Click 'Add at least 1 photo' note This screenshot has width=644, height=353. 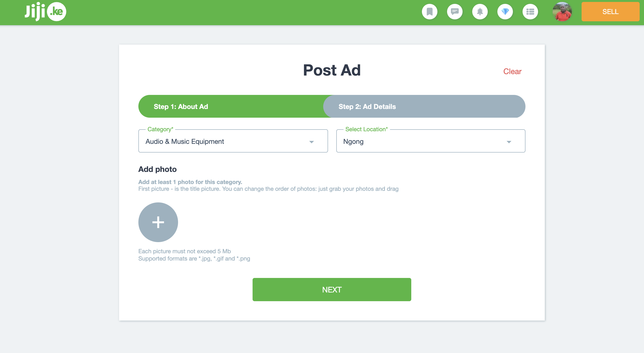(x=190, y=182)
